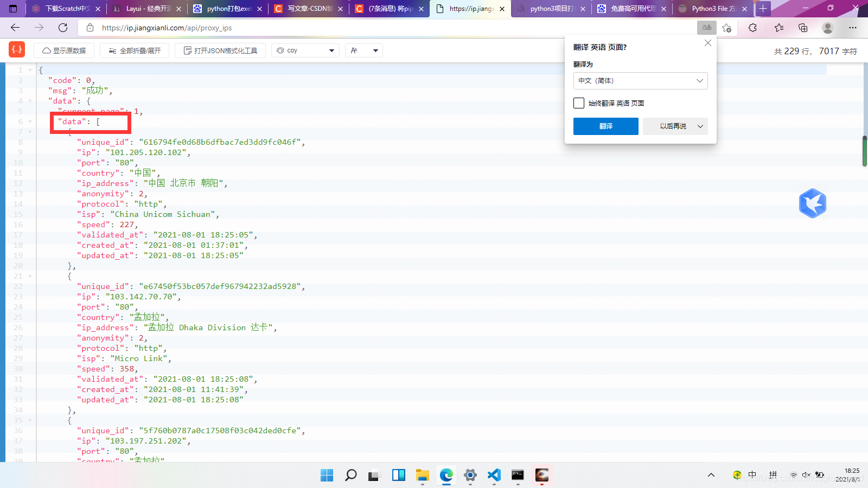
Task: Open Widgets from taskbar
Action: click(399, 476)
